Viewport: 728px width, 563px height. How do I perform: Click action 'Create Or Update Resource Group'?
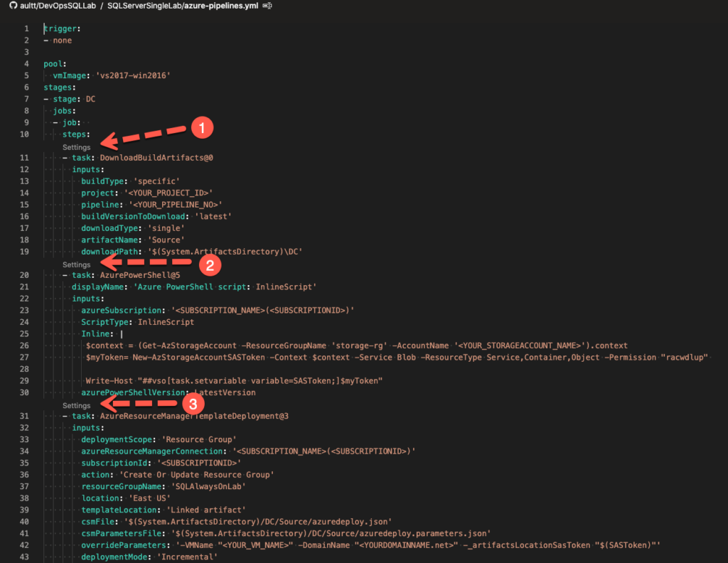click(197, 475)
